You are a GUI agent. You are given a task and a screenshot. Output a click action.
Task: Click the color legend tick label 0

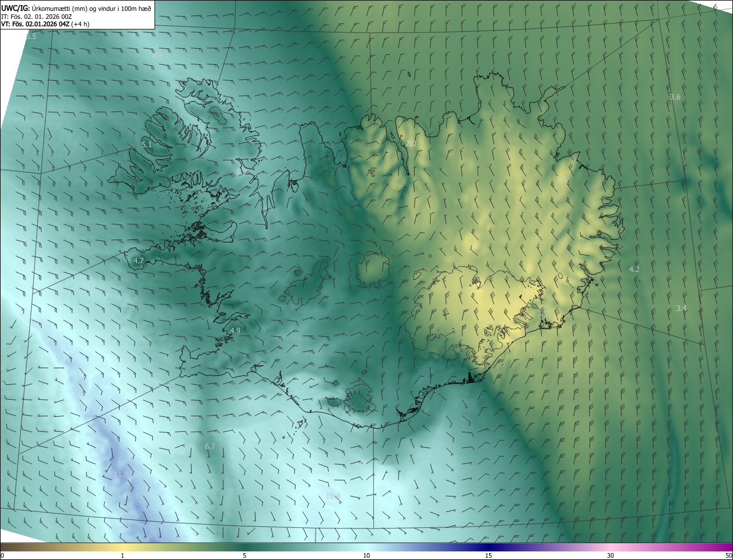(2, 555)
